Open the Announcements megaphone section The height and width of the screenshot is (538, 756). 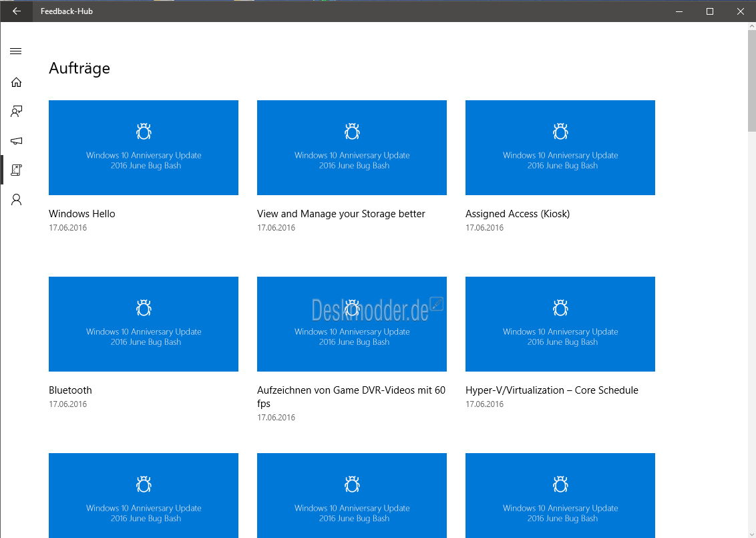click(x=16, y=141)
